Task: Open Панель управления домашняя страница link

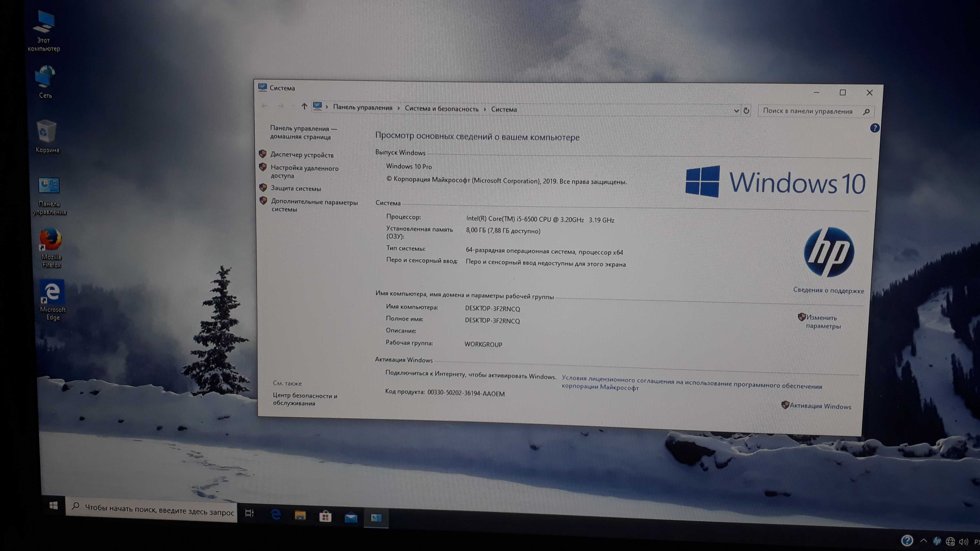Action: pyautogui.click(x=303, y=133)
